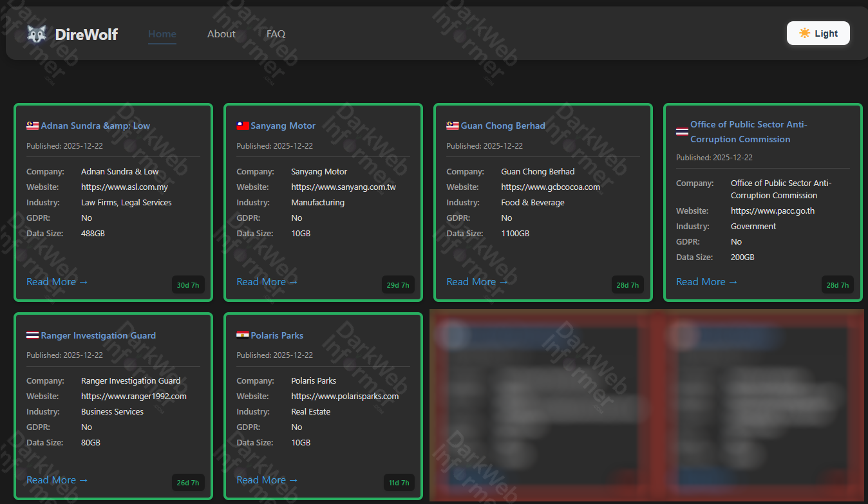This screenshot has height=504, width=868.
Task: Open Read More for Adnan Sundra
Action: tap(57, 282)
